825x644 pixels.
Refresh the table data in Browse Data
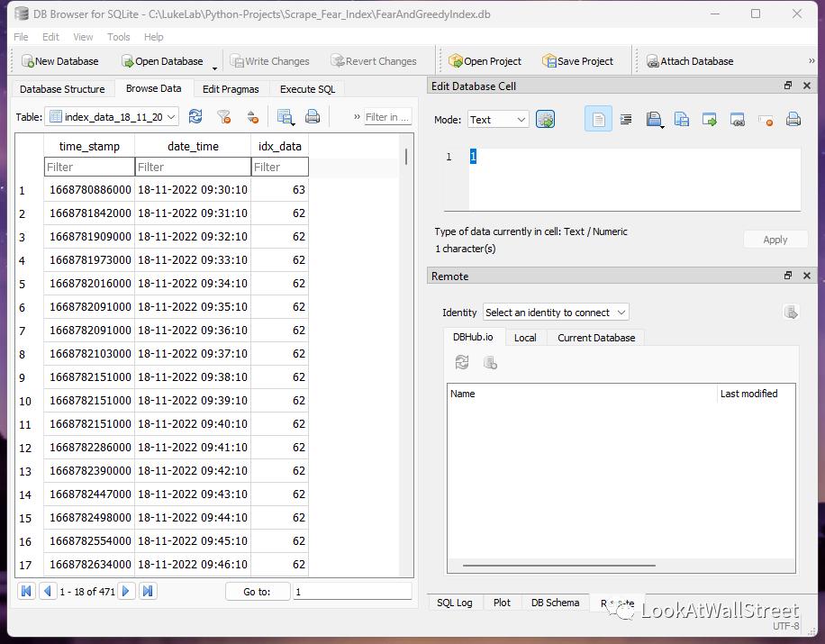coord(195,117)
